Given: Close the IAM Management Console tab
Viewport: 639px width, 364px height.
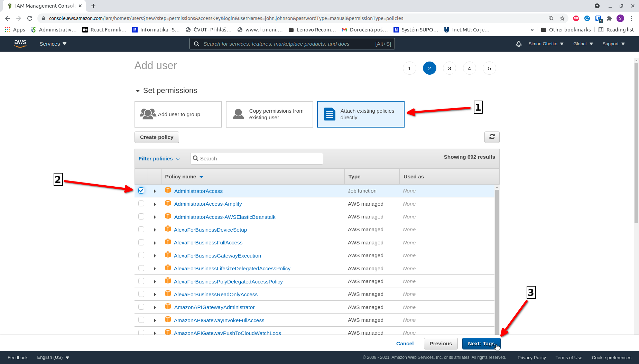Looking at the screenshot, I should point(80,6).
